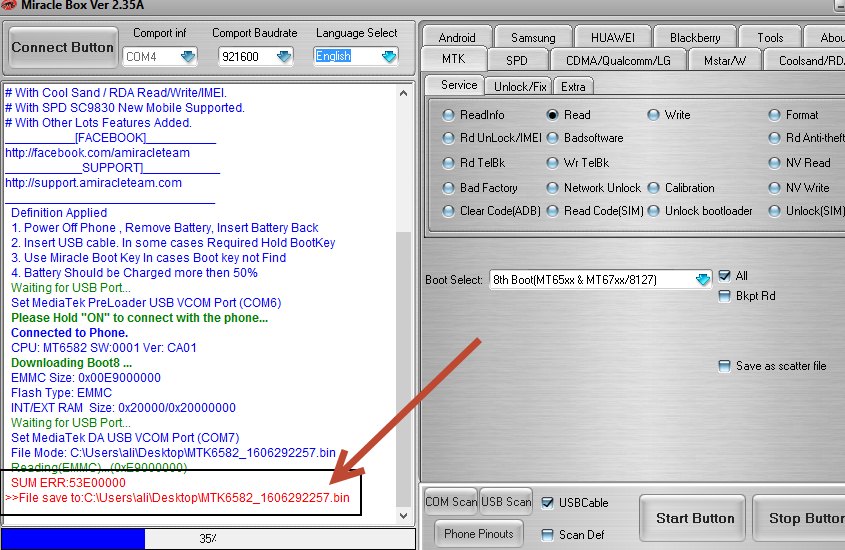The height and width of the screenshot is (550, 845).
Task: Click the COM Scan button
Action: (x=451, y=502)
